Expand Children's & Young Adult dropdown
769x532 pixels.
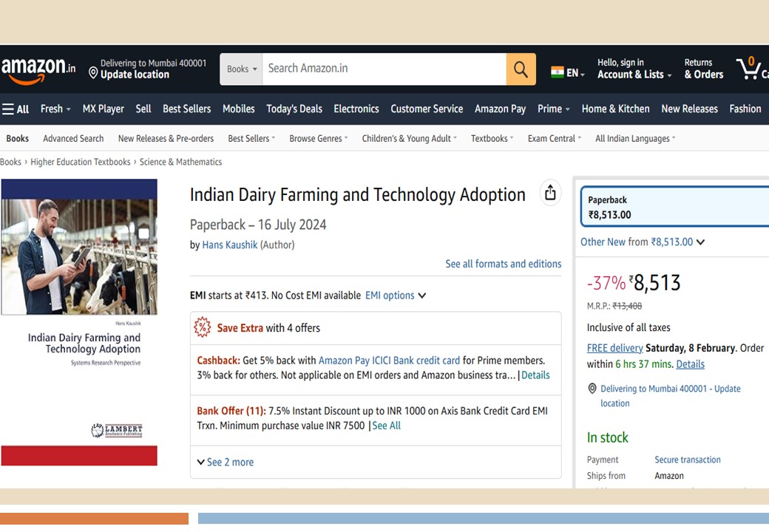pyautogui.click(x=409, y=139)
